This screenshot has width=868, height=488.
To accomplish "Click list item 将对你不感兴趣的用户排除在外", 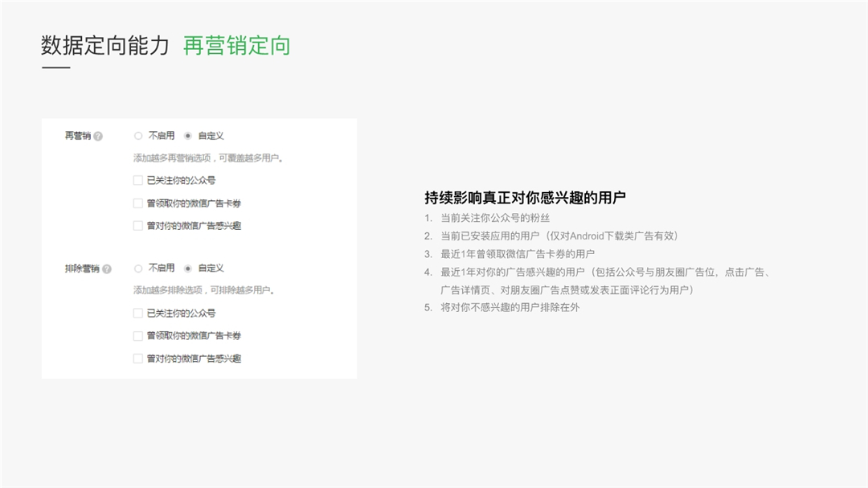I will (x=510, y=307).
